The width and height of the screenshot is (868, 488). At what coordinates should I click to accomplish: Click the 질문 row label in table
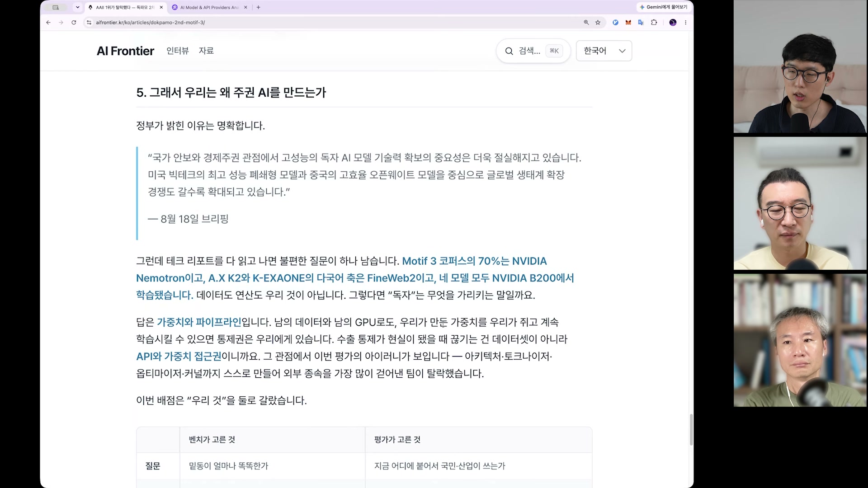click(152, 466)
